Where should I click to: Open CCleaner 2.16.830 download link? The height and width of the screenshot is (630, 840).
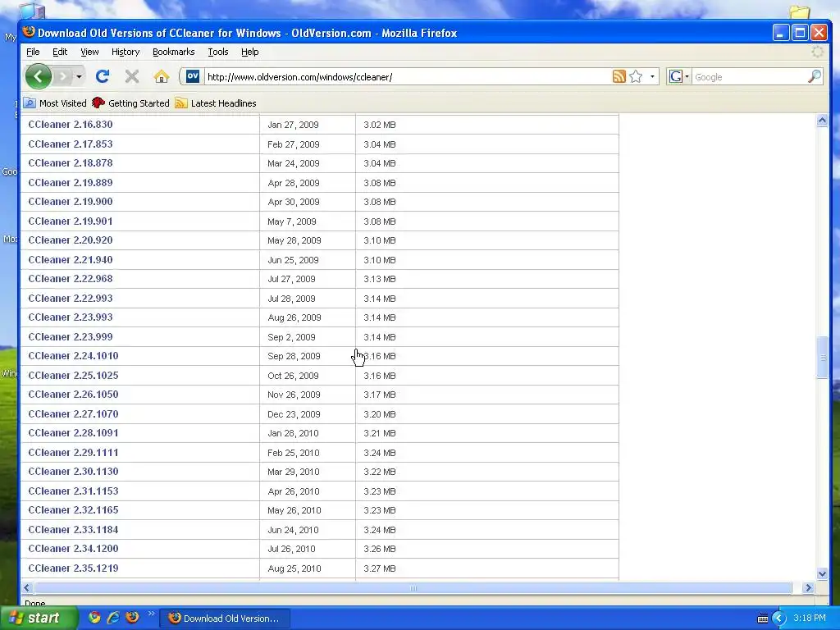[71, 125]
